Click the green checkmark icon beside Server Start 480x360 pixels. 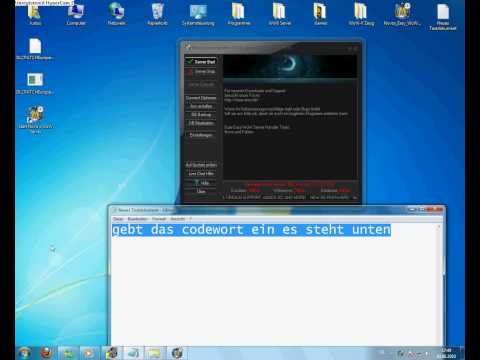coord(190,61)
